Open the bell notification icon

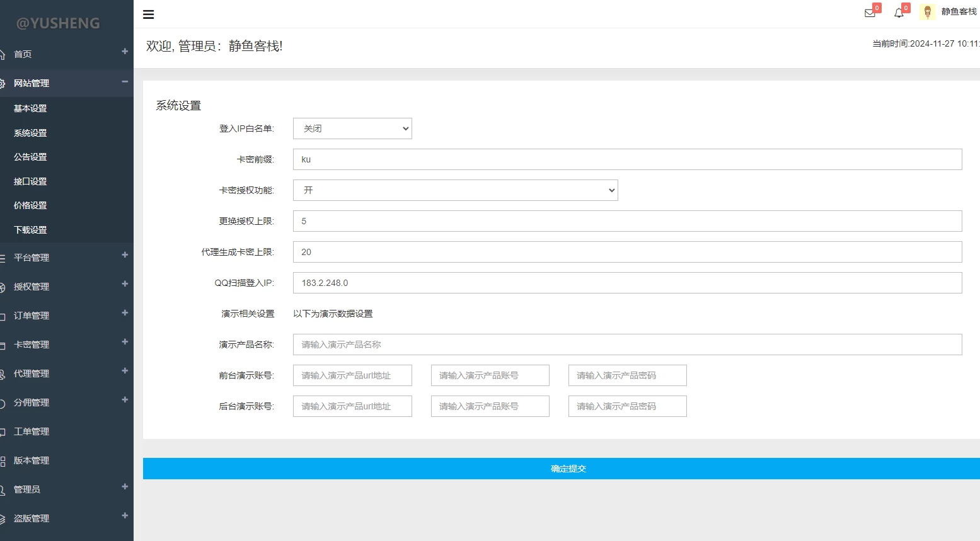[x=899, y=13]
